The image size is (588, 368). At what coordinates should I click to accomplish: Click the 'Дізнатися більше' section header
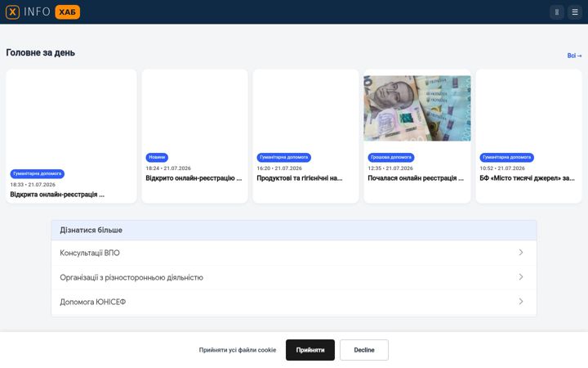click(x=294, y=230)
